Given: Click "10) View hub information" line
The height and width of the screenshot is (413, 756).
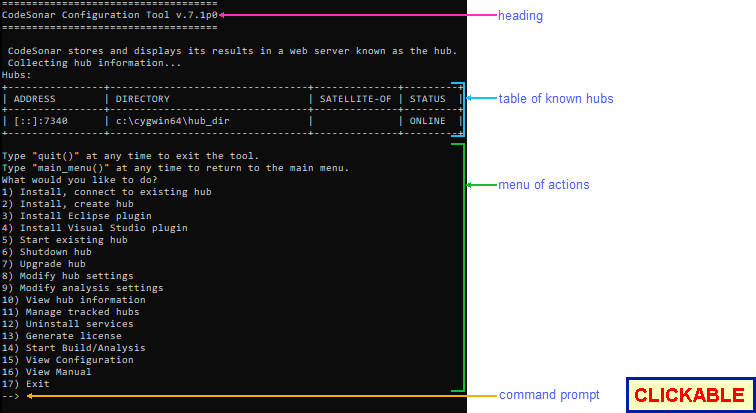Looking at the screenshot, I should [74, 300].
